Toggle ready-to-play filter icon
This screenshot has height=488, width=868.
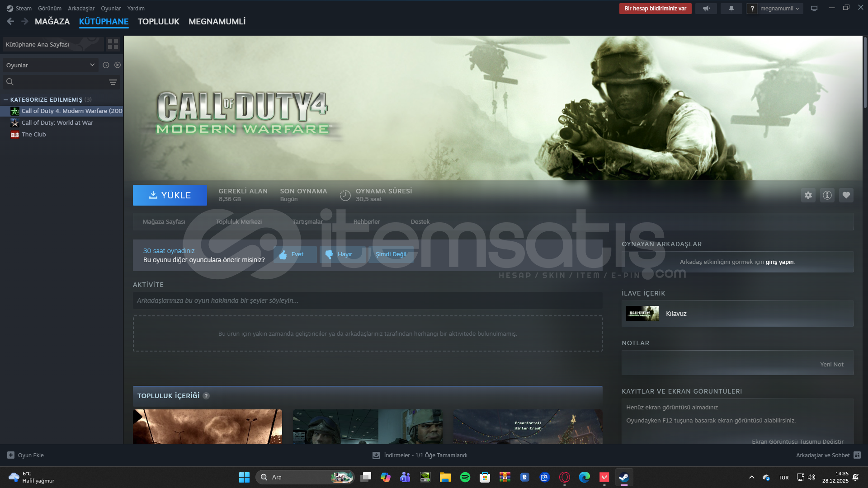(x=118, y=65)
